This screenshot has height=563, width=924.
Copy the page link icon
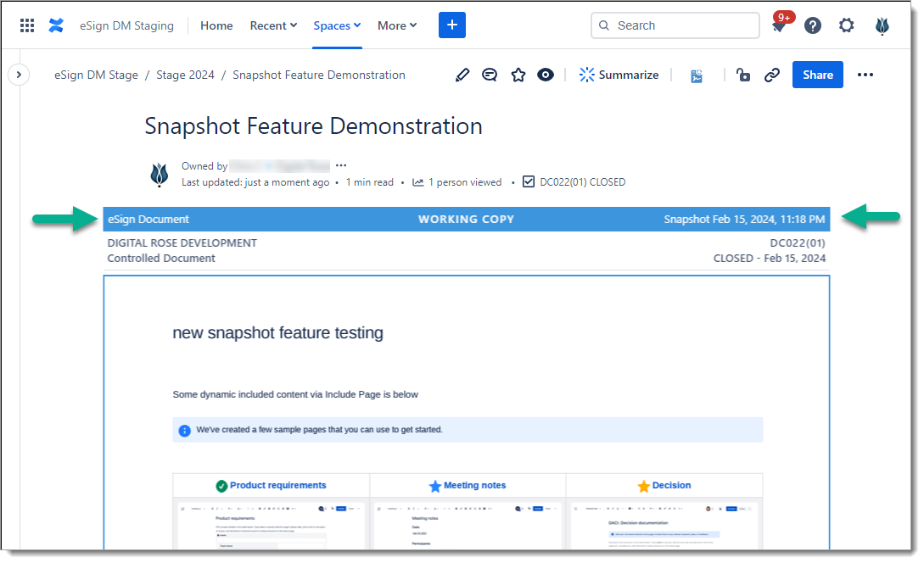771,75
